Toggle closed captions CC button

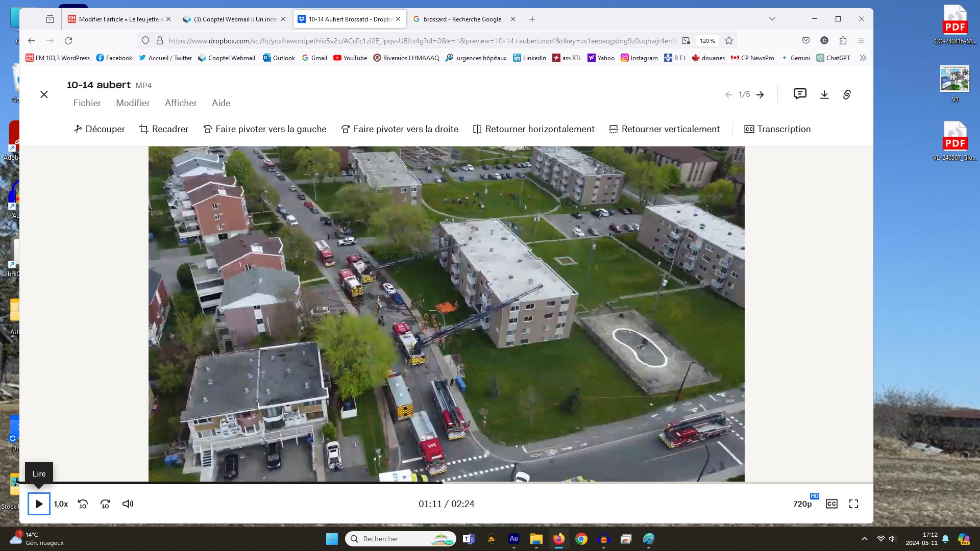(x=831, y=504)
